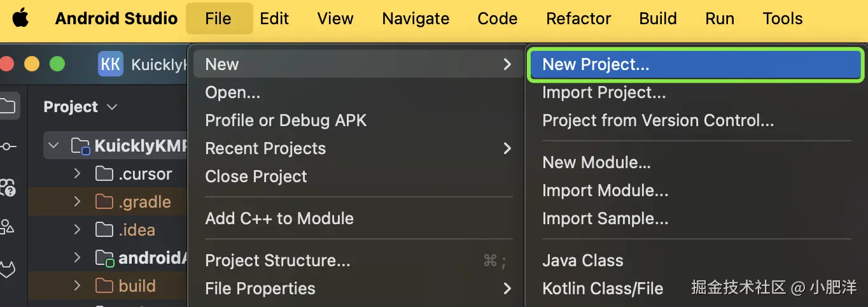Image resolution: width=868 pixels, height=307 pixels.
Task: Select the androidApp module in tree
Action: tap(153, 258)
